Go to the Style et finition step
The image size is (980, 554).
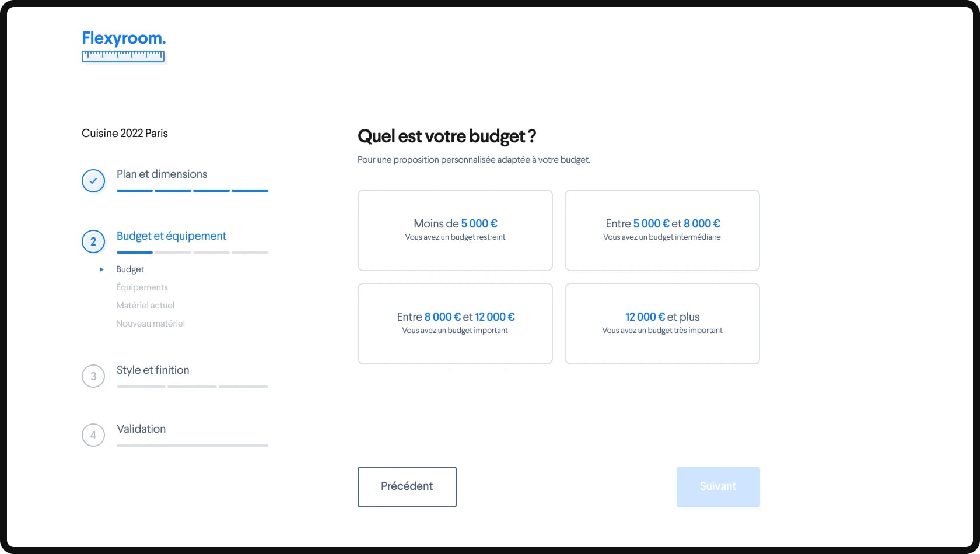pos(153,370)
